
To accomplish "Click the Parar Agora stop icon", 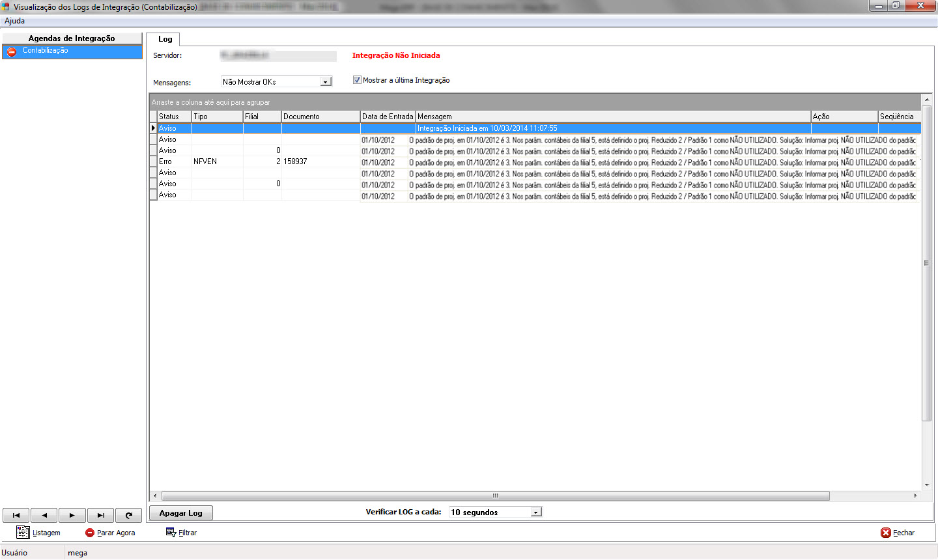I will 90,533.
